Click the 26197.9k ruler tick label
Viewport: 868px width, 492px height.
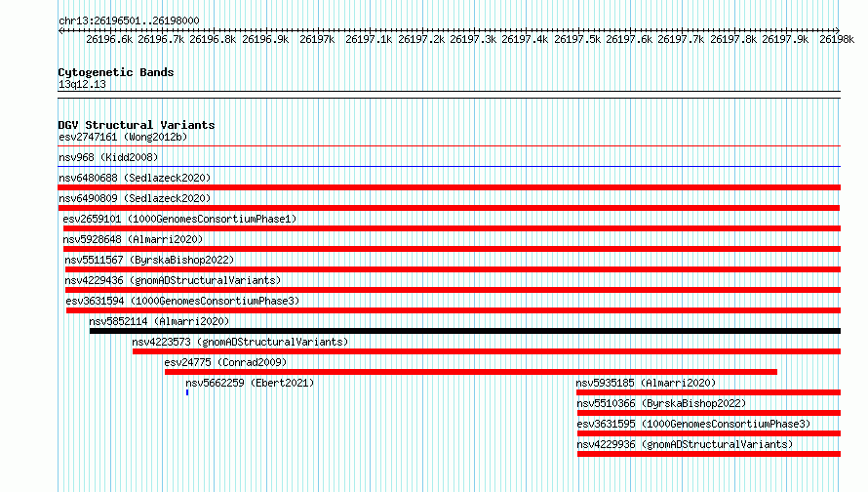785,40
